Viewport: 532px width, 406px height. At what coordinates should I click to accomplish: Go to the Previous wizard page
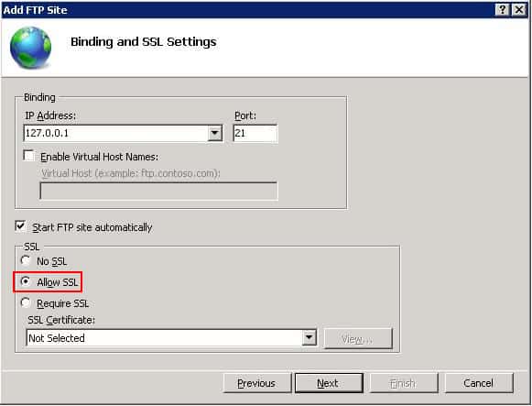pyautogui.click(x=257, y=383)
